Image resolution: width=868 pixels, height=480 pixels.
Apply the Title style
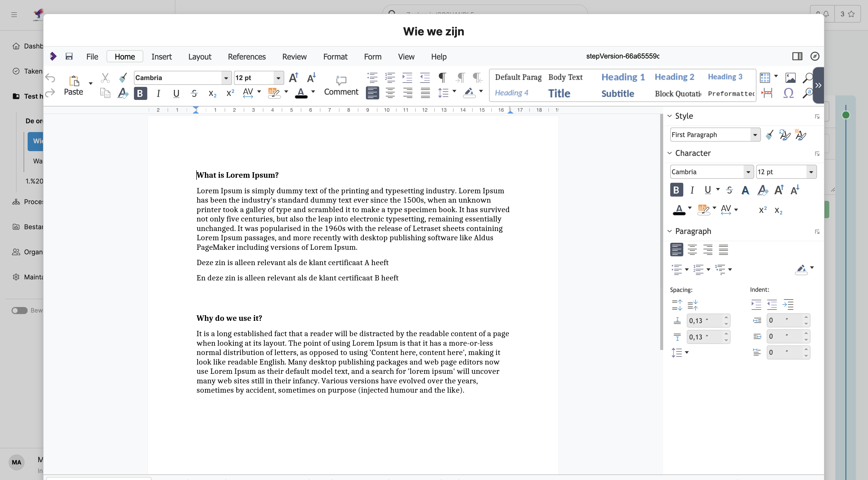coord(559,93)
